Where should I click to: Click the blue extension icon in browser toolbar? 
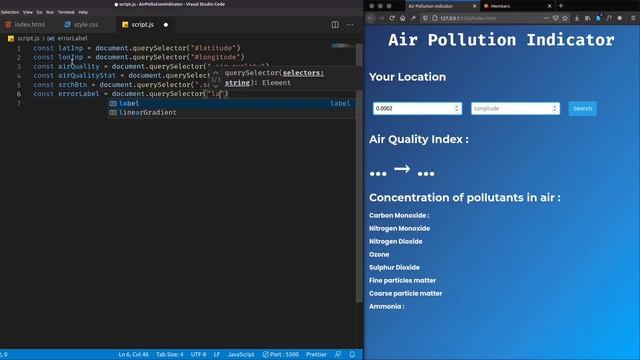[598, 18]
